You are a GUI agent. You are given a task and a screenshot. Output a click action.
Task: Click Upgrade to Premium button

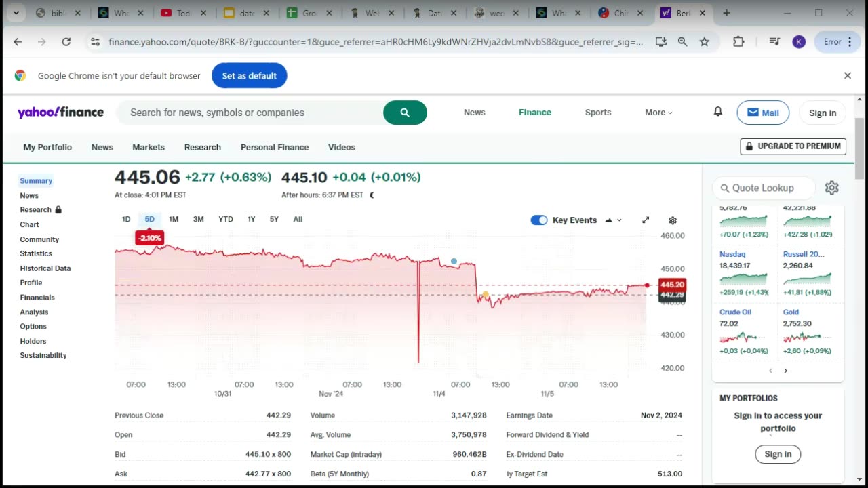[x=793, y=146]
